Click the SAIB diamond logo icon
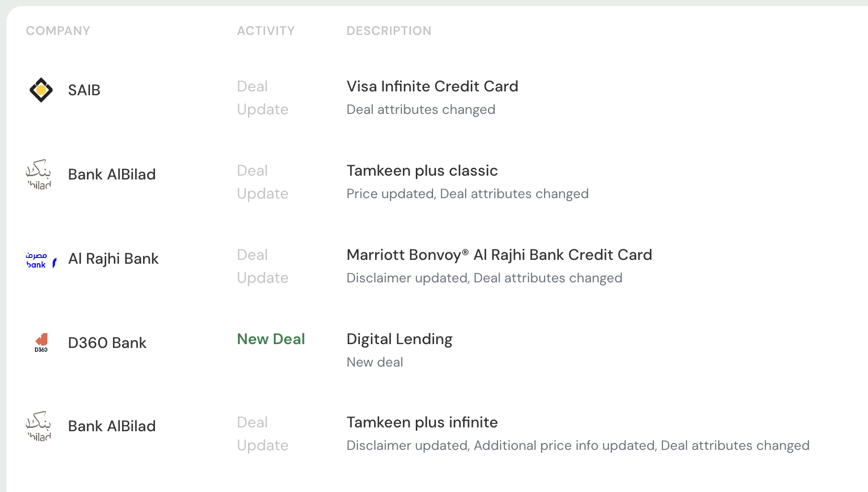The height and width of the screenshot is (492, 868). point(41,90)
